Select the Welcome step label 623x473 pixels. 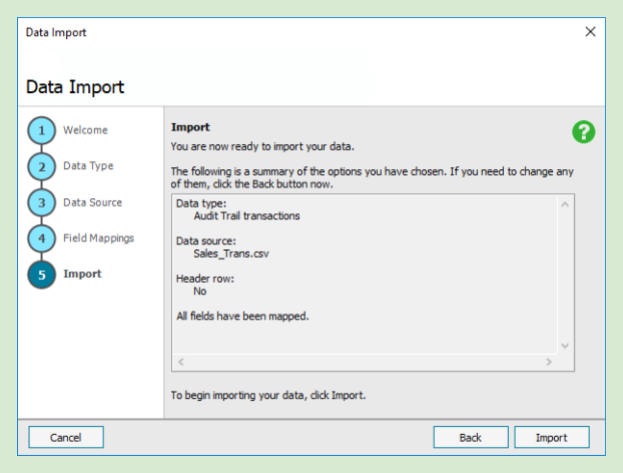tap(85, 130)
